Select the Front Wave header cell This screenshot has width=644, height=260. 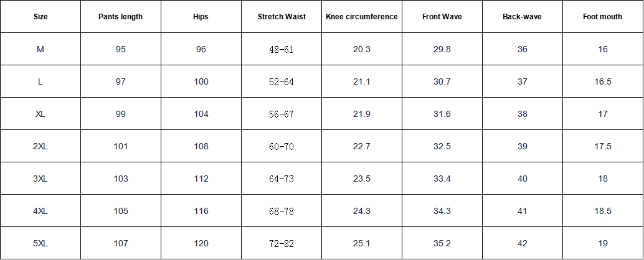pyautogui.click(x=442, y=17)
